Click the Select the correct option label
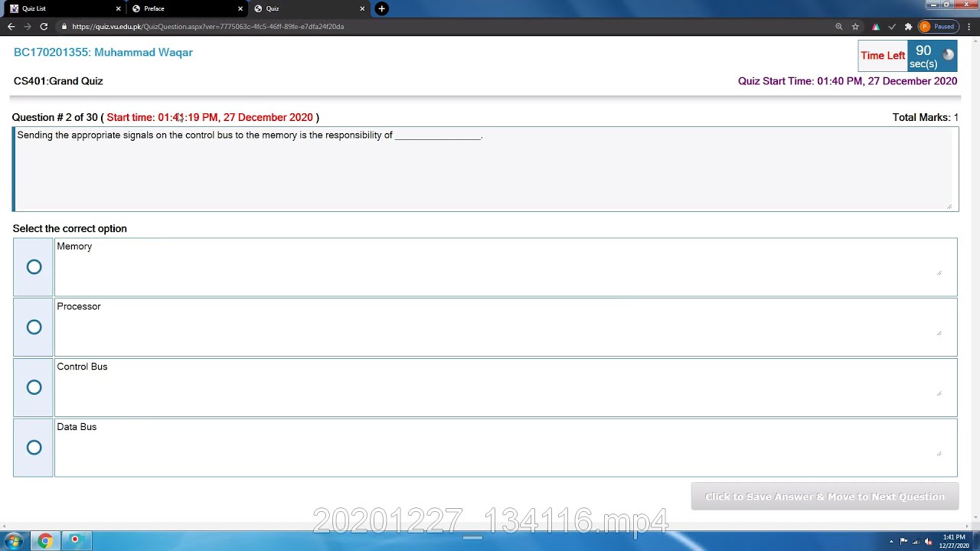This screenshot has width=980, height=551. pos(70,229)
